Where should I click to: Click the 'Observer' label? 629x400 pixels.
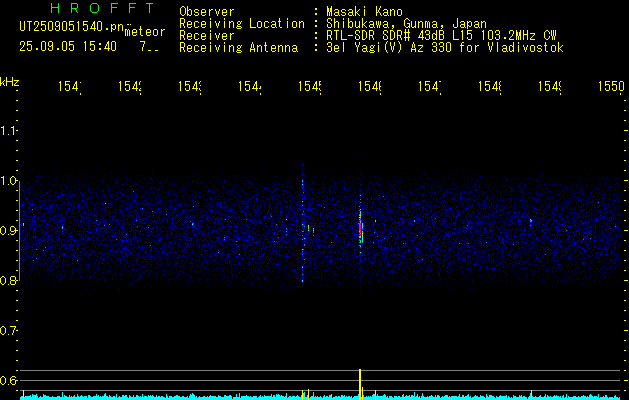pos(207,12)
